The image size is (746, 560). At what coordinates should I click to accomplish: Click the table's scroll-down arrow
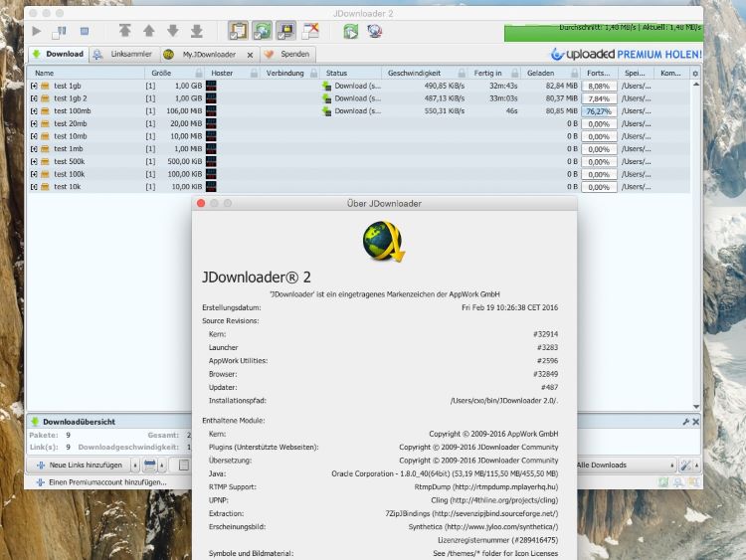(x=696, y=407)
